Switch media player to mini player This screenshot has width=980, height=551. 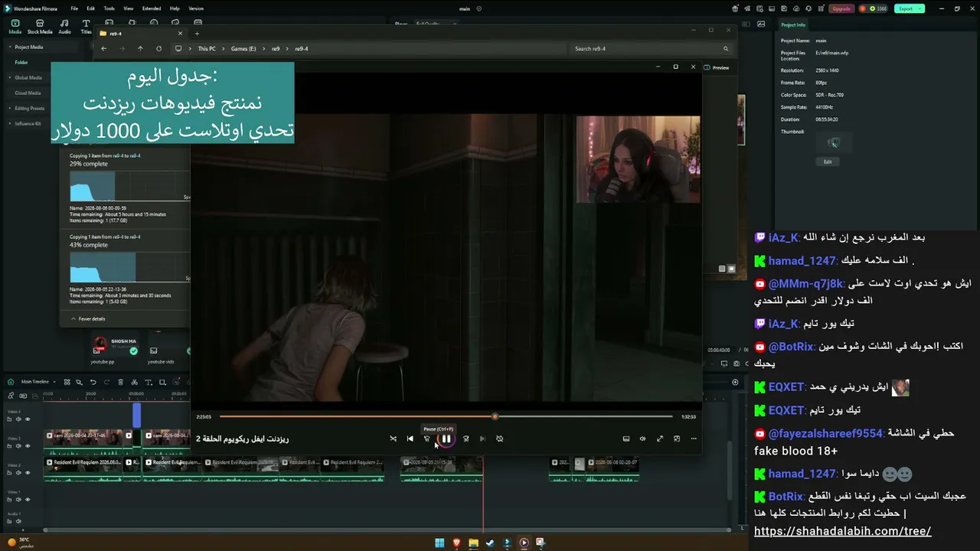coord(677,439)
